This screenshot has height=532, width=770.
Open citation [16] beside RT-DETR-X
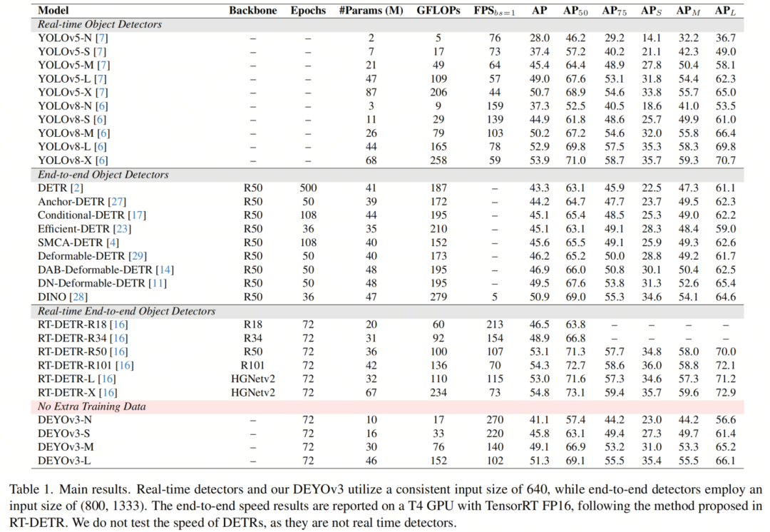108,393
